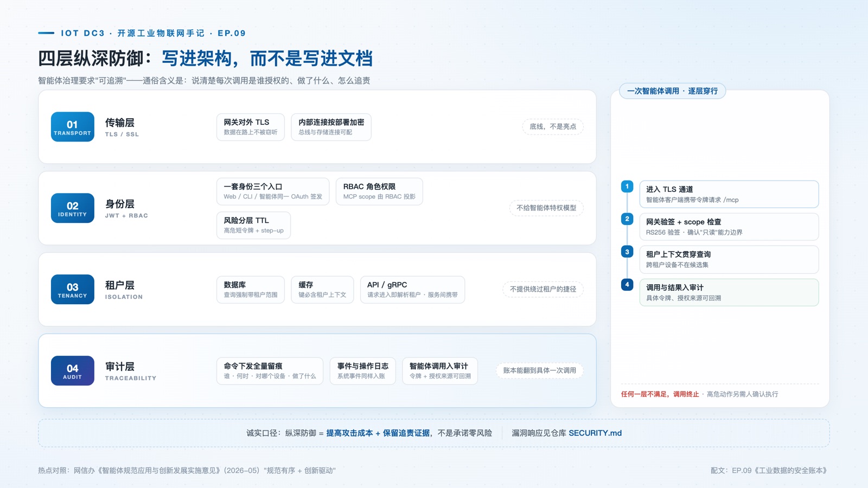Click the 04 AUDIT layer badge
This screenshot has height=488, width=868.
[x=73, y=371]
